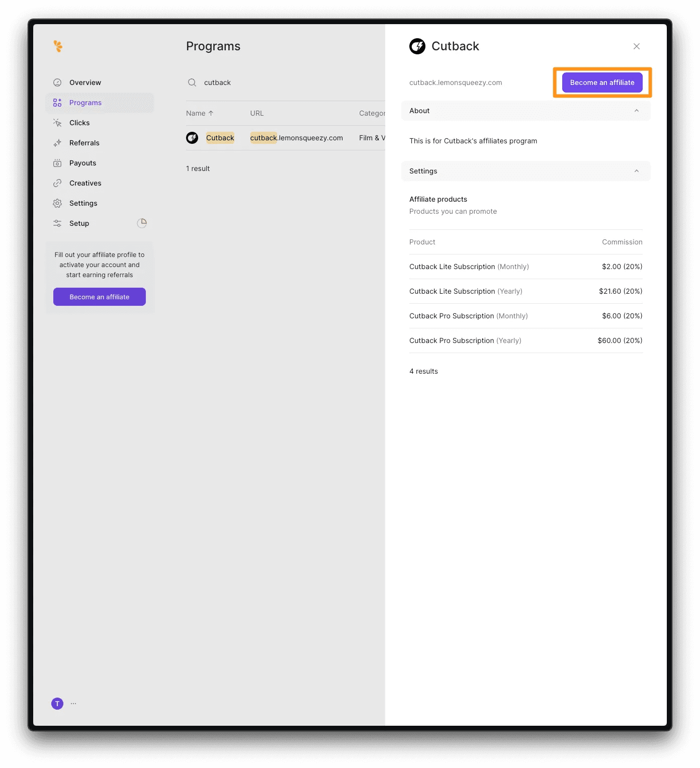This screenshot has width=700, height=768.
Task: Open the ellipsis menu beside avatar
Action: coord(73,704)
